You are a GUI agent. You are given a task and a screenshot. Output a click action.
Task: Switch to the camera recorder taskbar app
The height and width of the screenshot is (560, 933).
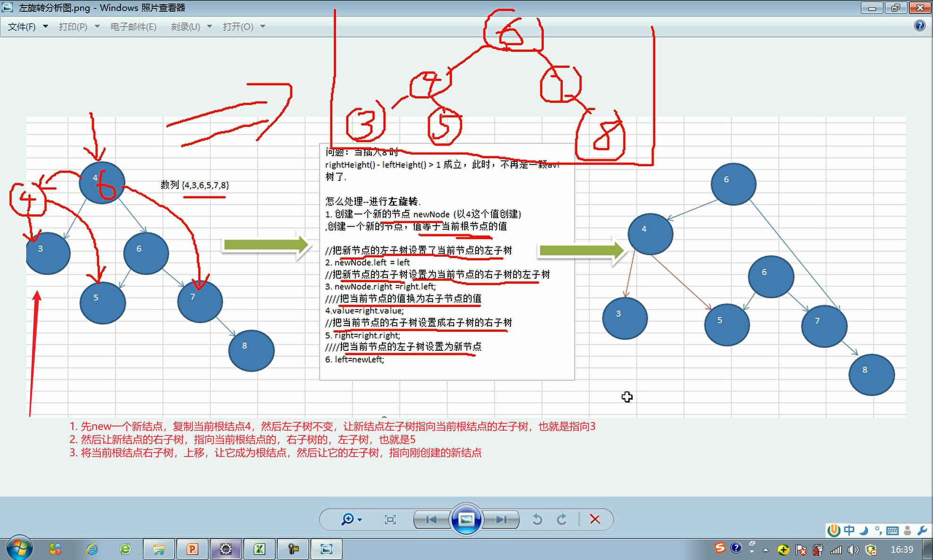tap(293, 549)
